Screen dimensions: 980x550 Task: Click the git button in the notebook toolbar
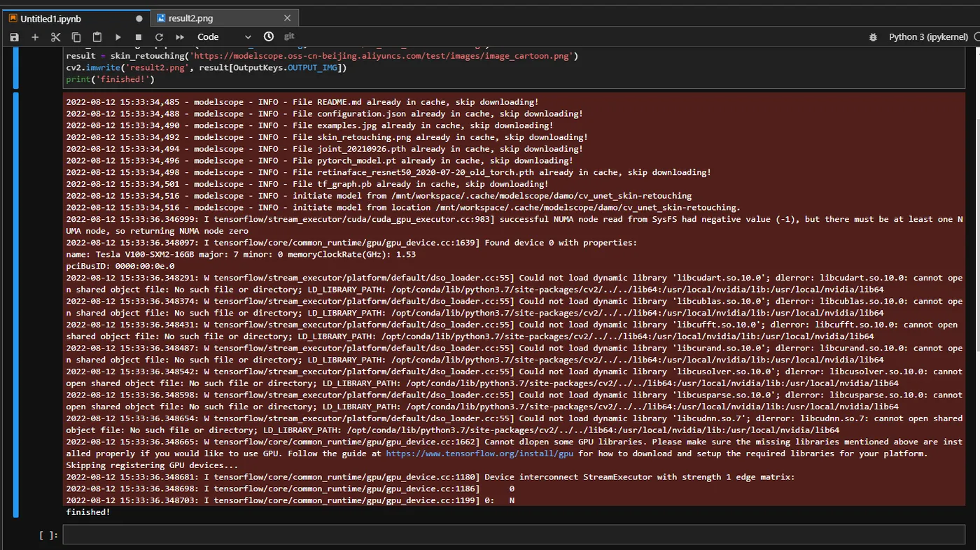289,36
